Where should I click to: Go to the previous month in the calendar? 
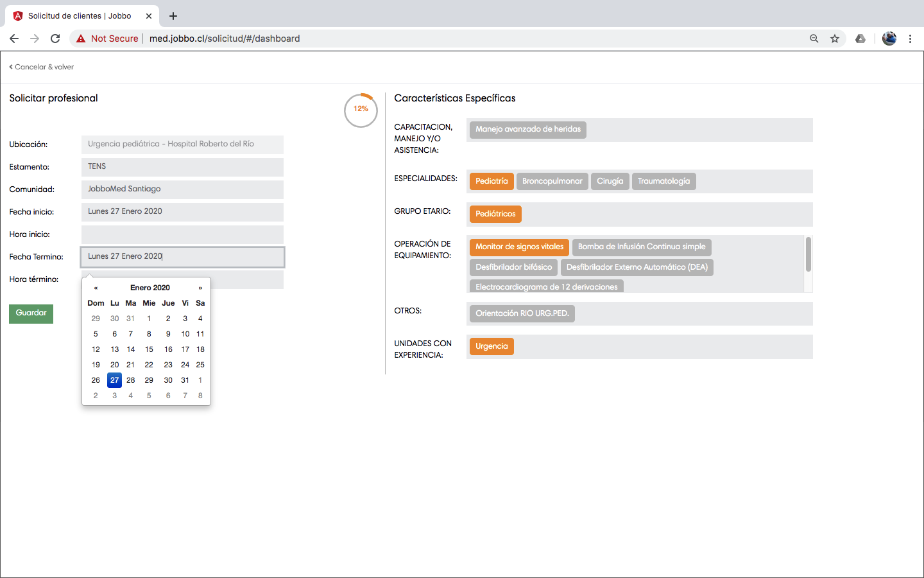[x=96, y=288]
